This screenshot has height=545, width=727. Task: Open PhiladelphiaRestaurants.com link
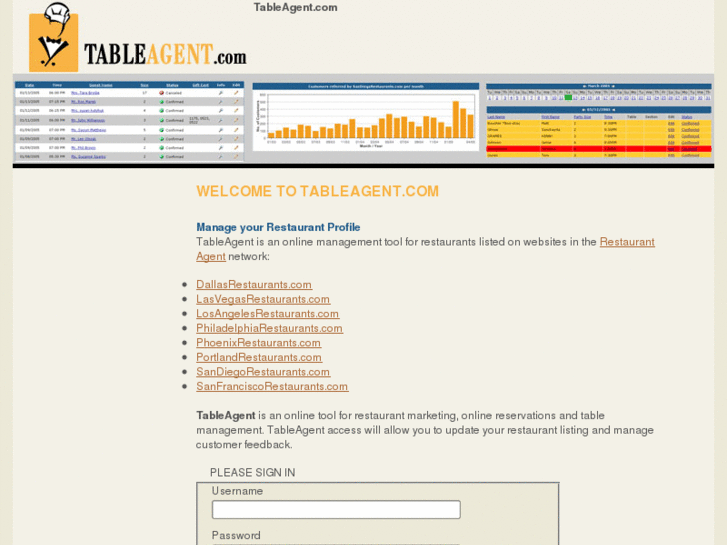[269, 328]
